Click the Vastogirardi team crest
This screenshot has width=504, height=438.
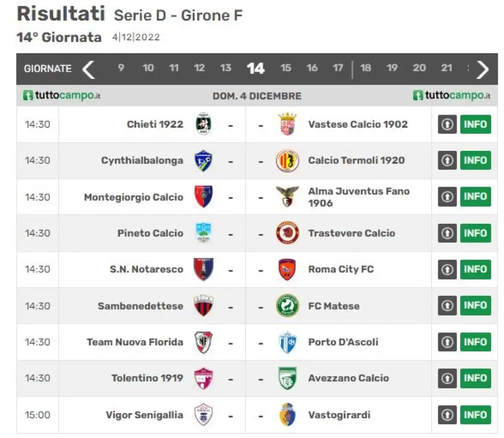coord(287,415)
